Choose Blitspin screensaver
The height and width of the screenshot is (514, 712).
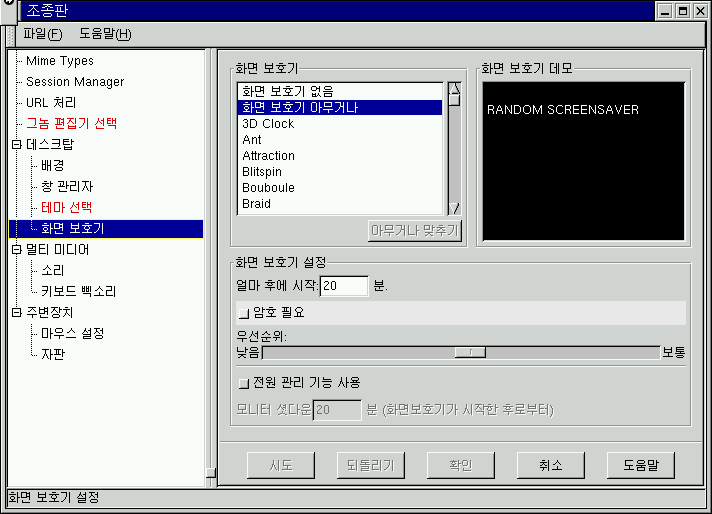click(340, 172)
